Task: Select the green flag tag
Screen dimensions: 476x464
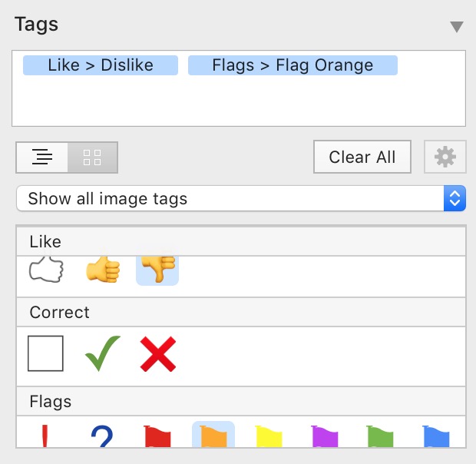Action: (380, 436)
